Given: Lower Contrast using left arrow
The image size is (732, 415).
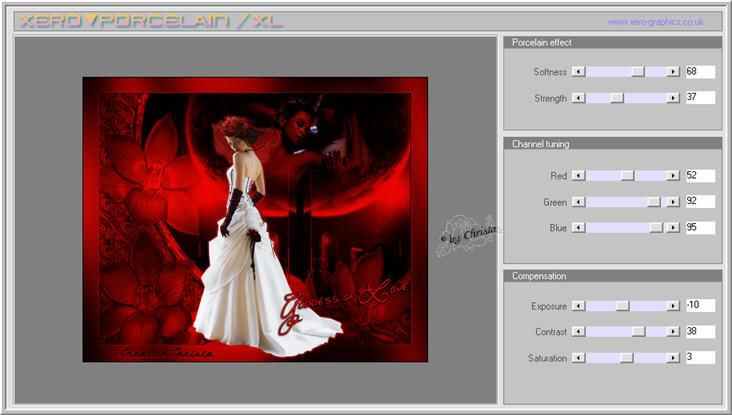Looking at the screenshot, I should click(x=578, y=331).
